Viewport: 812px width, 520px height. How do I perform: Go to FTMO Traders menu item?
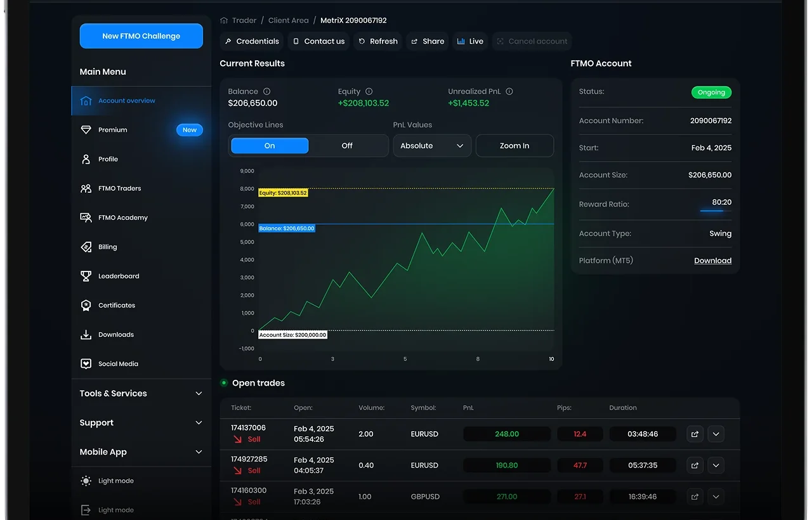[119, 188]
